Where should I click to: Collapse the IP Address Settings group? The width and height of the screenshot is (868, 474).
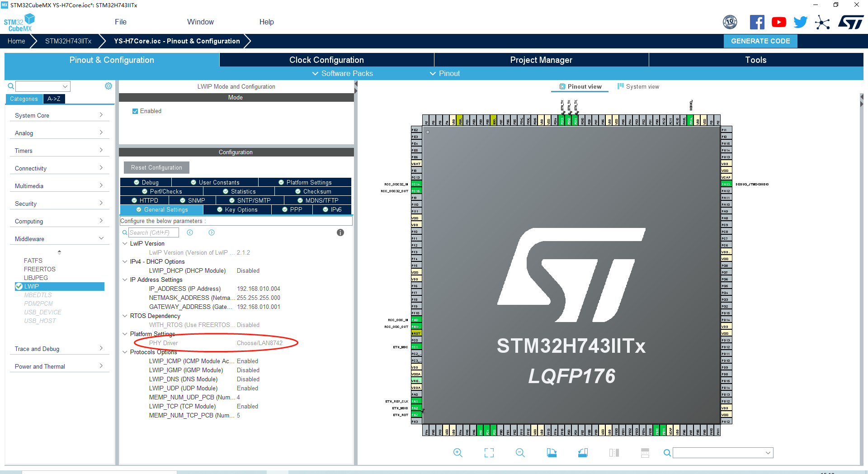[x=125, y=280]
